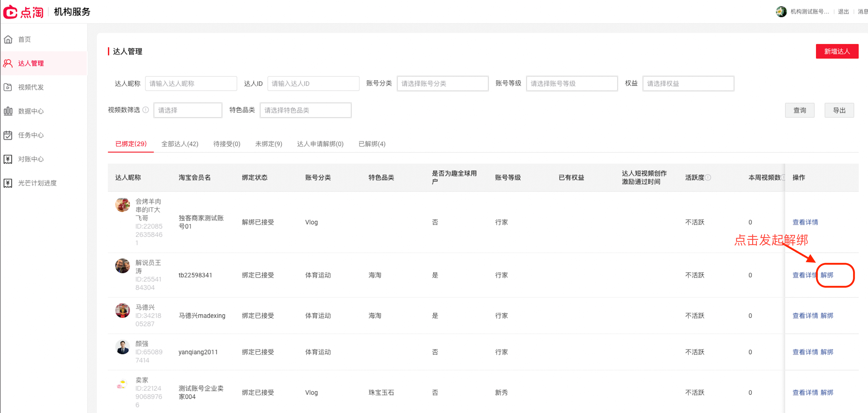The height and width of the screenshot is (413, 868).
Task: Click the account avatar at top right
Action: [x=781, y=12]
